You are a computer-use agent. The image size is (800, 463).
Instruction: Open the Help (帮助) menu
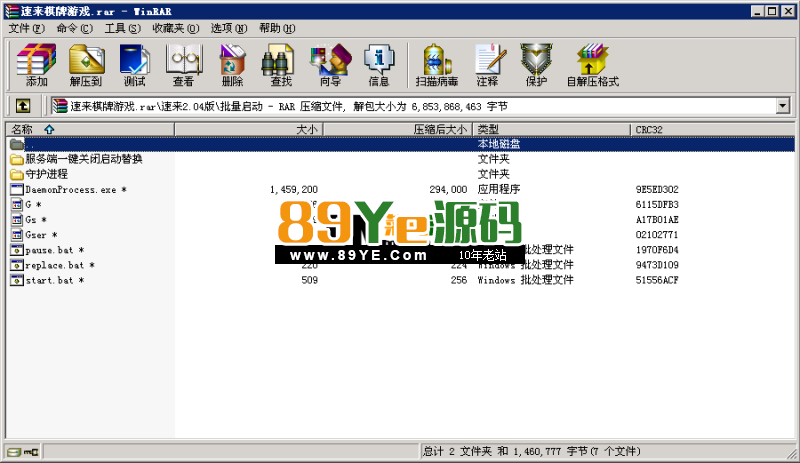tap(277, 28)
